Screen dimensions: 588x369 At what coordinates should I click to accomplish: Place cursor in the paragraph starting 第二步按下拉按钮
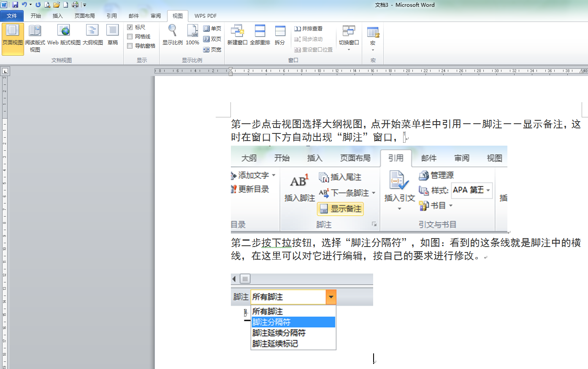click(406, 249)
